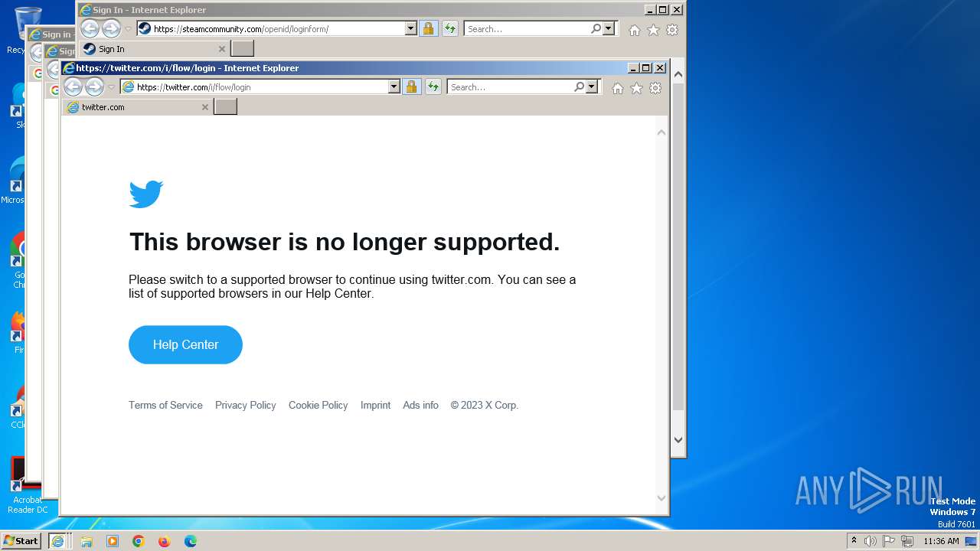This screenshot has height=551, width=980.
Task: Click the volume speaker tray icon
Action: 871,541
